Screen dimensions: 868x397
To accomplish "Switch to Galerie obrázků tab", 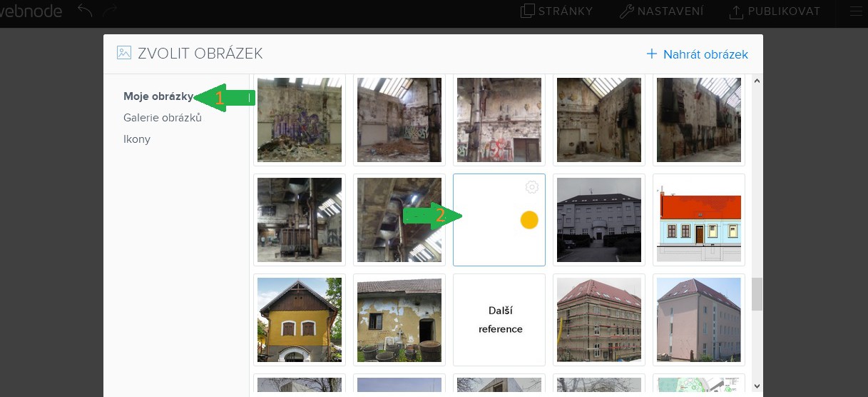I will (x=162, y=118).
